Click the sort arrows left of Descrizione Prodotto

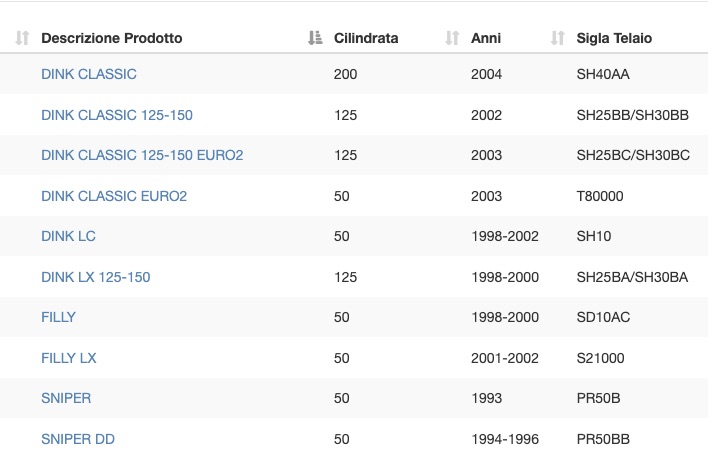pyautogui.click(x=22, y=38)
